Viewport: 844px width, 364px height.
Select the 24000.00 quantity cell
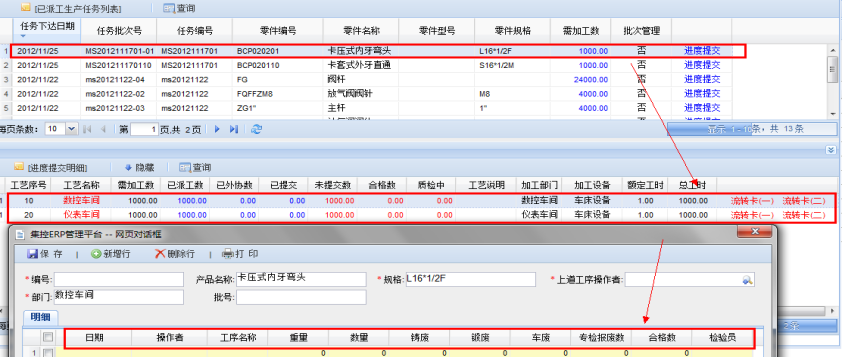590,80
